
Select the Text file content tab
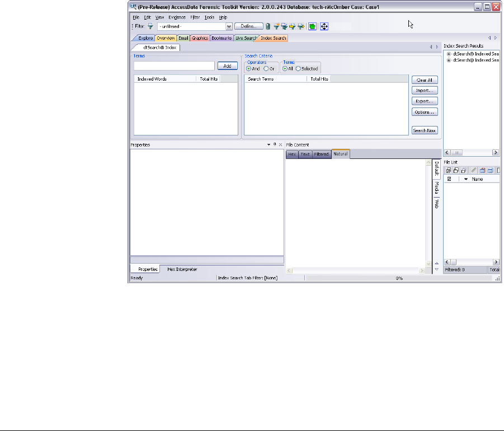[x=305, y=154]
